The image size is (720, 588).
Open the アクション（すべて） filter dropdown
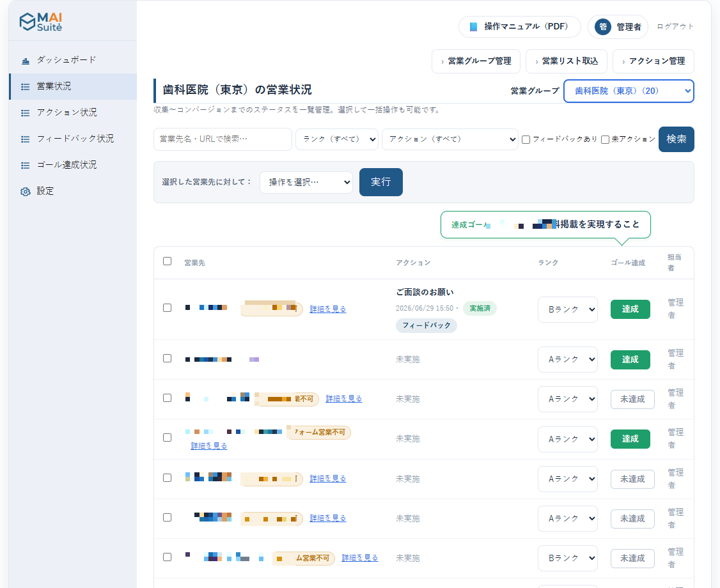(450, 139)
